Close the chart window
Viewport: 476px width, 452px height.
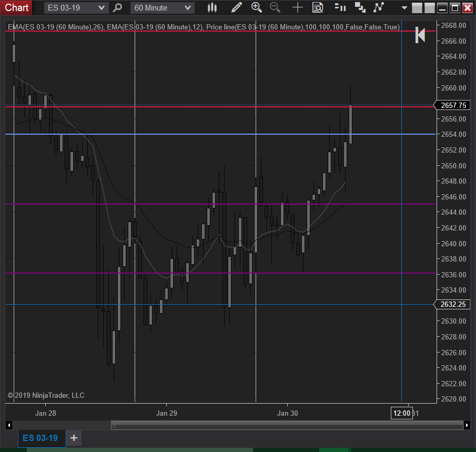pyautogui.click(x=468, y=8)
